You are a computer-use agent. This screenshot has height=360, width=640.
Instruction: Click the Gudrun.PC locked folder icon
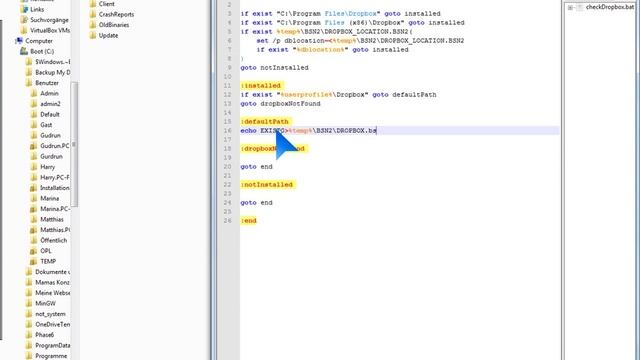click(33, 146)
